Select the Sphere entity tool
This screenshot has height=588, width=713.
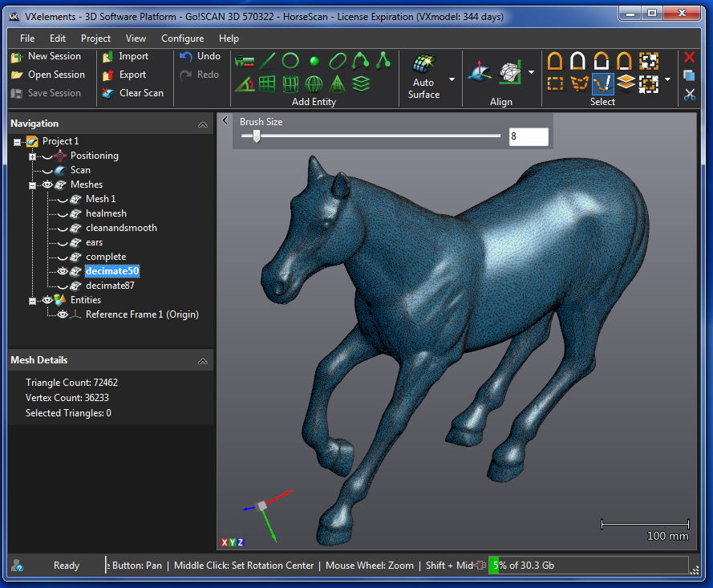[x=314, y=84]
